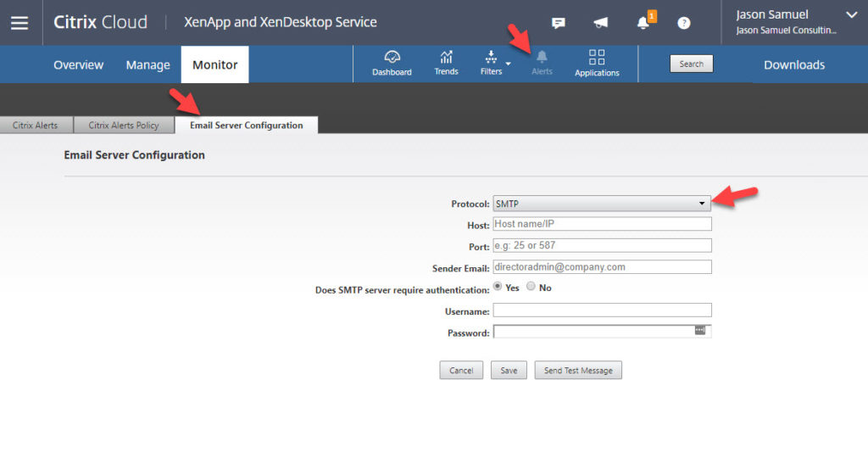Open the chat feedback icon
This screenshot has height=464, width=868.
[x=559, y=23]
